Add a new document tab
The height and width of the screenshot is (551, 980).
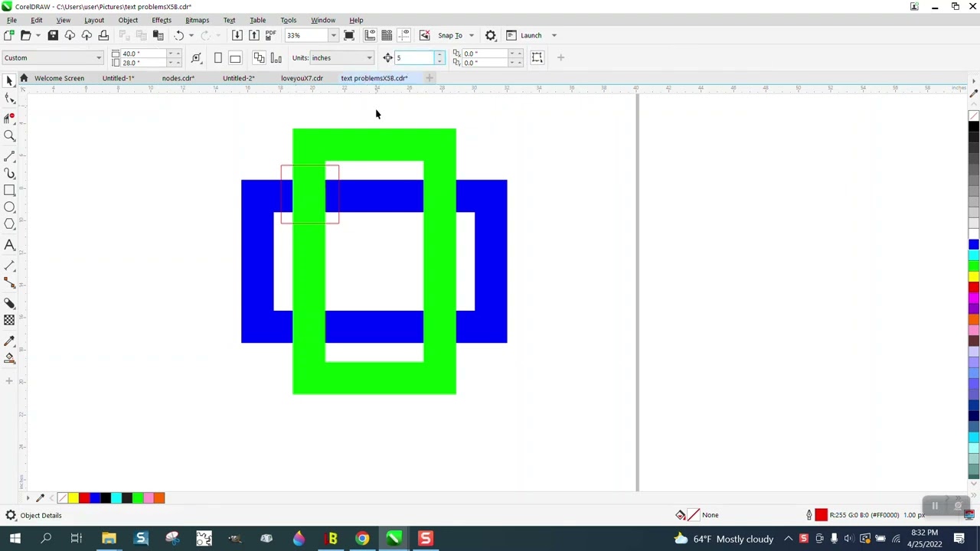pos(430,78)
